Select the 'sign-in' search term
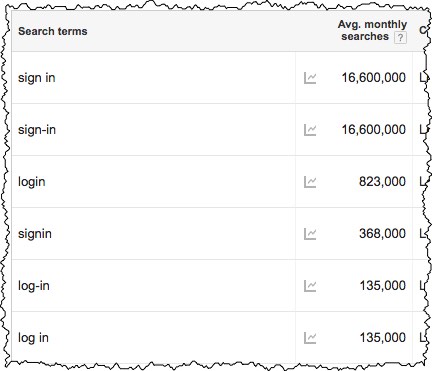 coord(37,130)
